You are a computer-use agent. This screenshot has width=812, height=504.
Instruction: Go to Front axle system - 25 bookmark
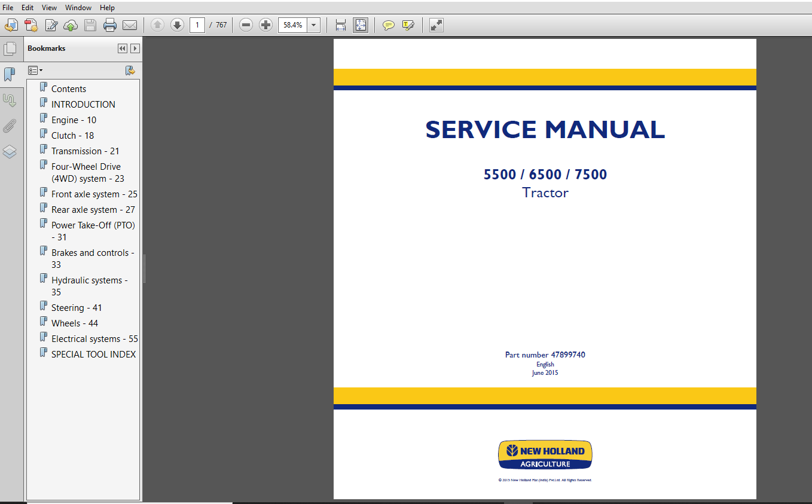[x=94, y=194]
